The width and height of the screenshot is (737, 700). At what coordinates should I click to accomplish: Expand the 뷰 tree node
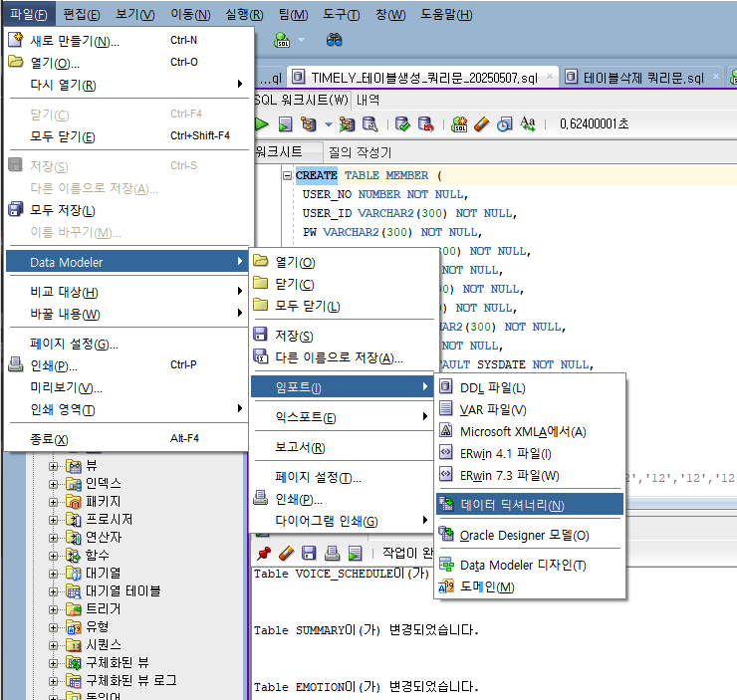coord(53,466)
